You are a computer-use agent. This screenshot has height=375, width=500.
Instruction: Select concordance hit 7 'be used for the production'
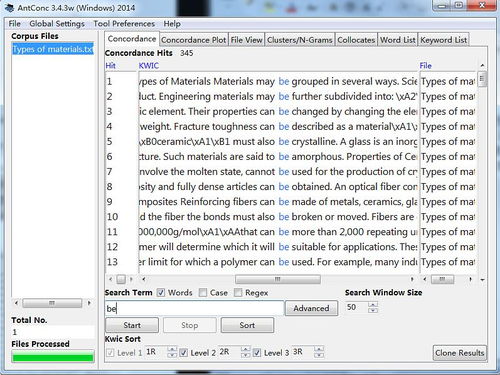point(278,172)
